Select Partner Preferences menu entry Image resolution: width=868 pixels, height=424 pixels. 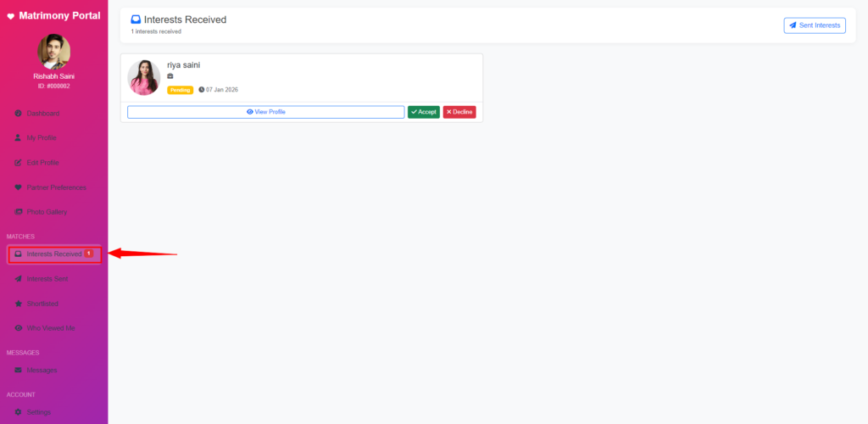[x=53, y=187]
